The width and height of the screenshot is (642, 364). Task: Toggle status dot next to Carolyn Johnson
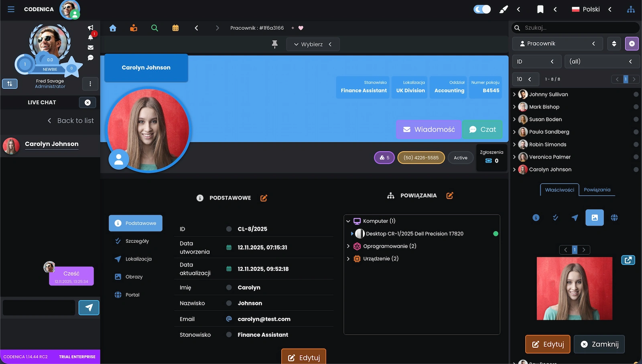coord(636,169)
